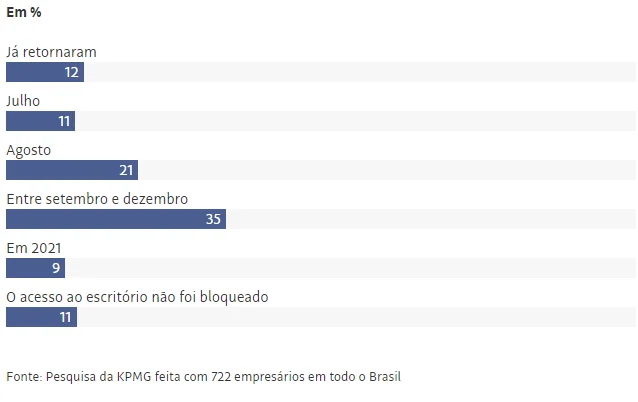This screenshot has width=638, height=402.
Task: Select the 'Agosto' bar showing 21
Action: pos(72,170)
